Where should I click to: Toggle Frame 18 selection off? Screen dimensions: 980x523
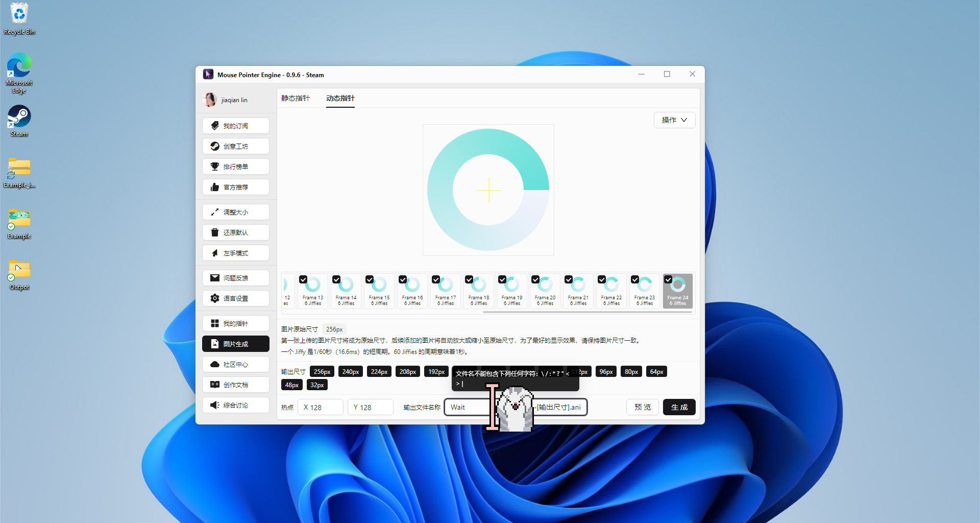(x=469, y=279)
